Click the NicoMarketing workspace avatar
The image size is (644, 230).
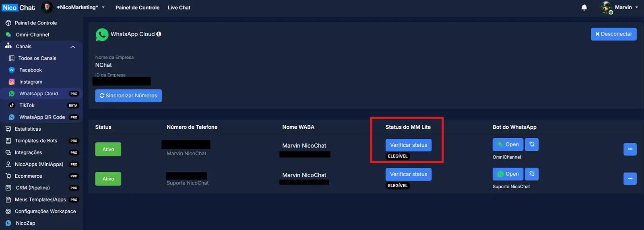[47, 7]
